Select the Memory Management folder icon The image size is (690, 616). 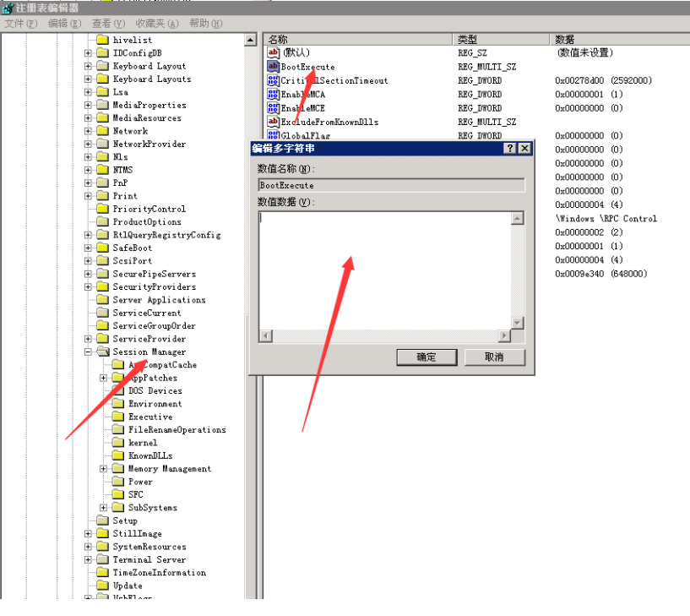(x=118, y=469)
